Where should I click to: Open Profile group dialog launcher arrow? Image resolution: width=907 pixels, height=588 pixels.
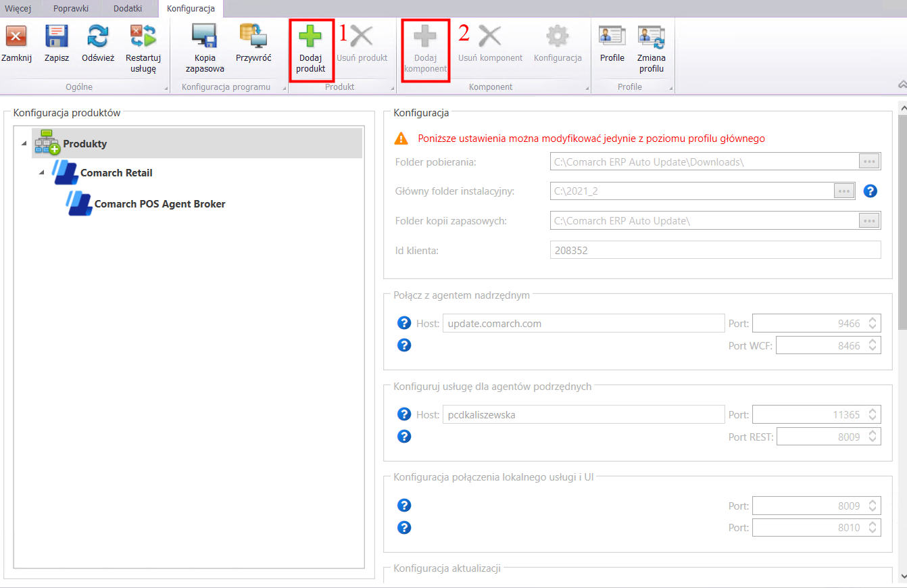pos(670,89)
